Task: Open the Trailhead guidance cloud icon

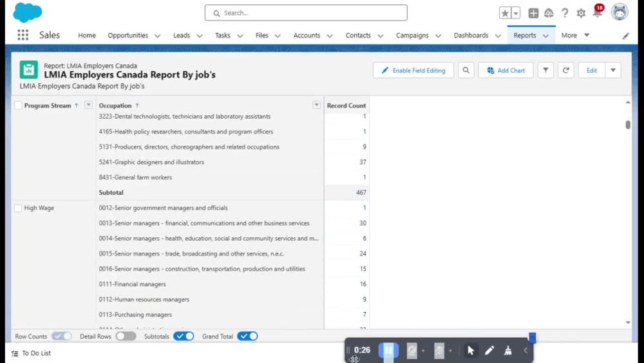Action: (x=549, y=13)
